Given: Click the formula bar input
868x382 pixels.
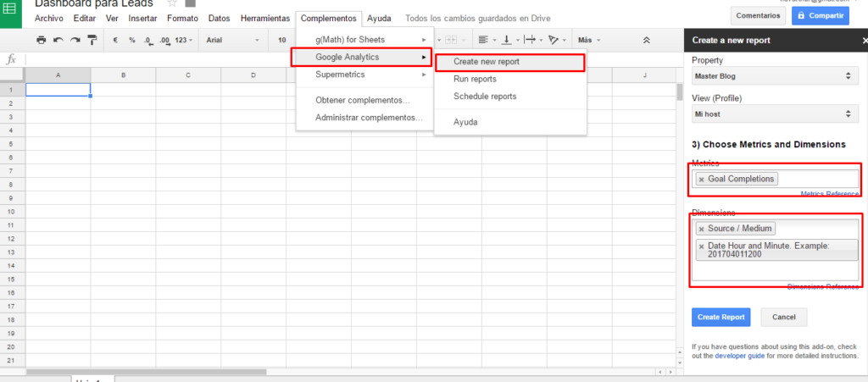Looking at the screenshot, I should pos(354,59).
